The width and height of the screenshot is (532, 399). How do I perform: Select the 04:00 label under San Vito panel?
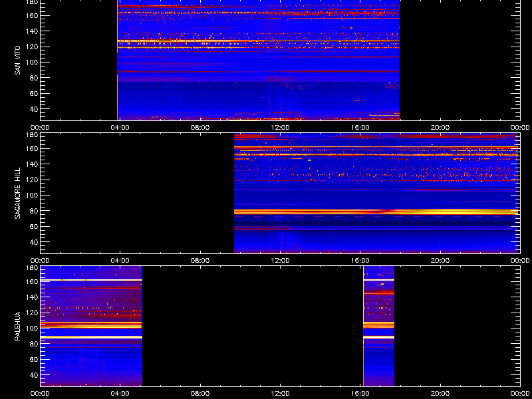pyautogui.click(x=120, y=128)
